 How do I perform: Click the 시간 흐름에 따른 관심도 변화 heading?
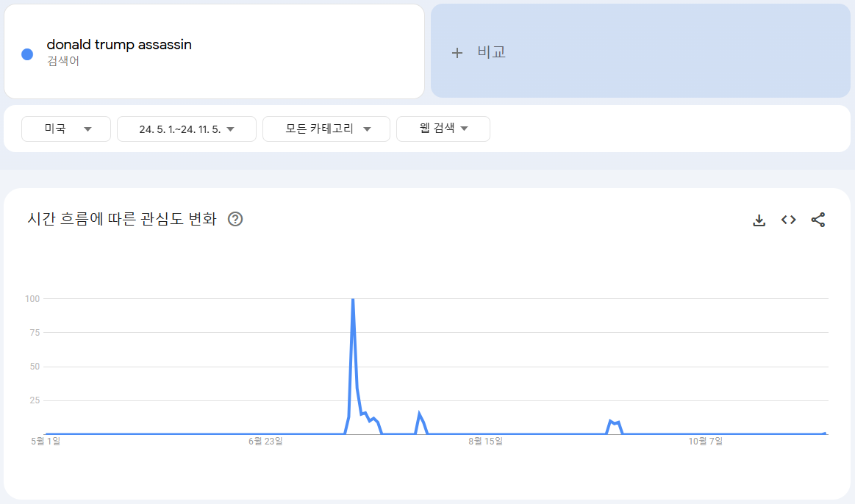coord(122,219)
